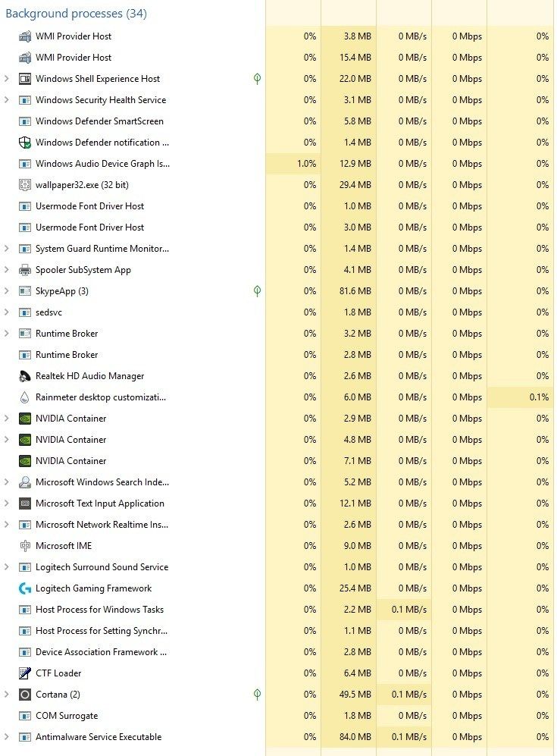This screenshot has width=557, height=756.
Task: Click the Background processes (34) header
Action: (x=76, y=14)
